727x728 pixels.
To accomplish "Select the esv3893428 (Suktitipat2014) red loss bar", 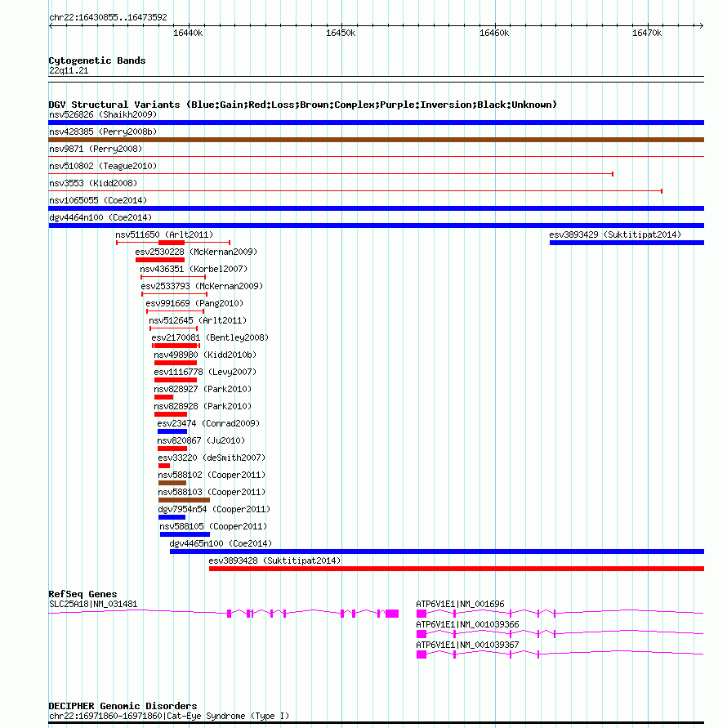I will [x=457, y=569].
